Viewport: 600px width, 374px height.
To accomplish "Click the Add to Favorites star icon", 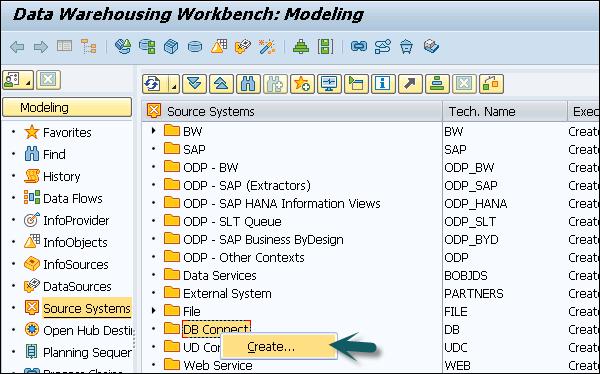I will pos(302,84).
